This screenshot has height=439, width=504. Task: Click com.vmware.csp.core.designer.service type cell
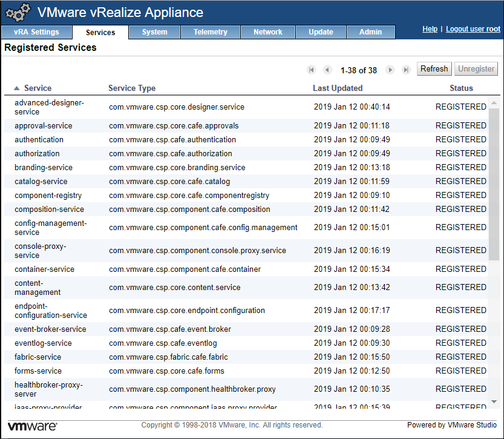[x=177, y=107]
